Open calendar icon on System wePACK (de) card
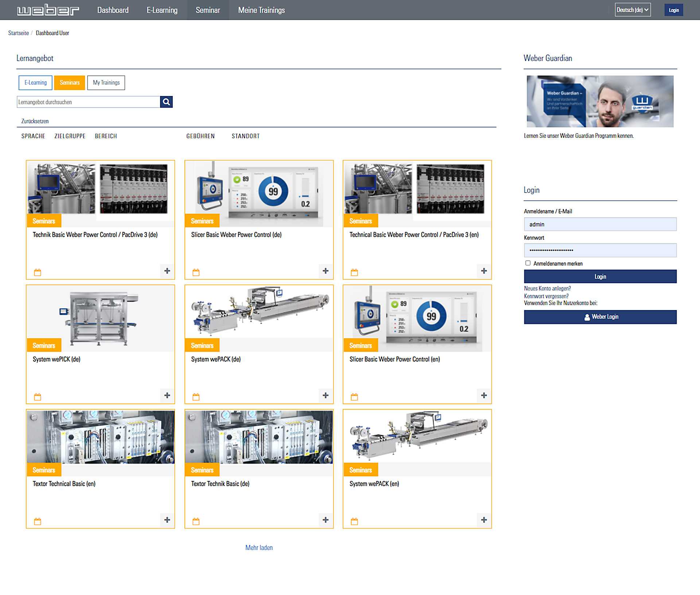The image size is (700, 595). (196, 397)
